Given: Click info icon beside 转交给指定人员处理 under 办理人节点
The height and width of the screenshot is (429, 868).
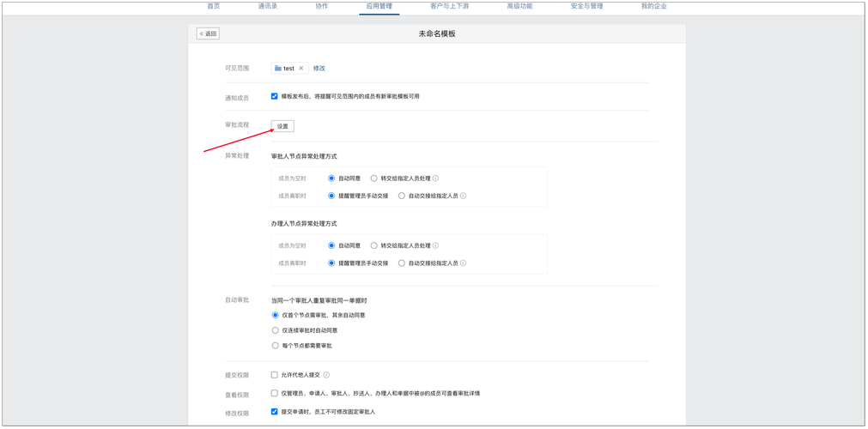Looking at the screenshot, I should pyautogui.click(x=435, y=245).
